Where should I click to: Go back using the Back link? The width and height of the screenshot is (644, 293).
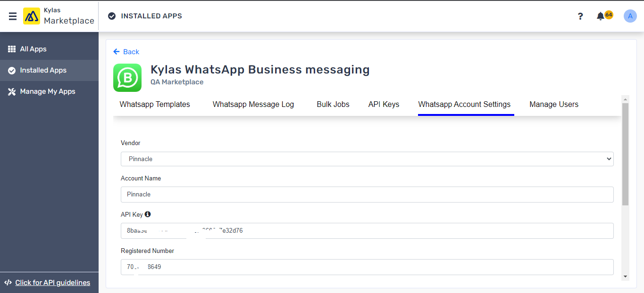pos(126,52)
